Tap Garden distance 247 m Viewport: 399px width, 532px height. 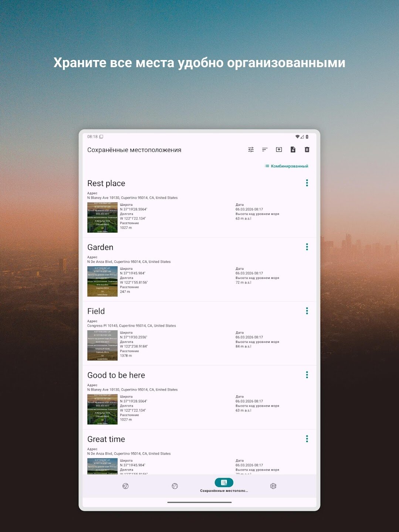(x=125, y=291)
